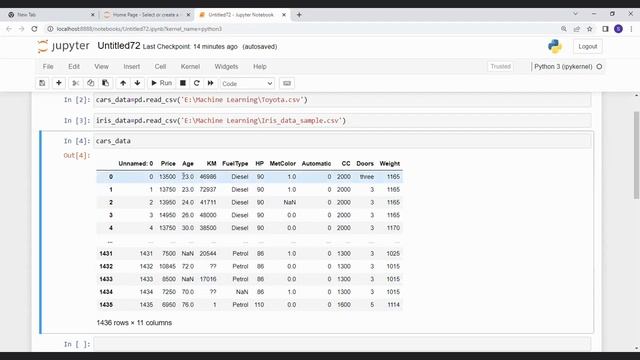The width and height of the screenshot is (640, 360).
Task: Open the Cell menu
Action: tap(160, 67)
